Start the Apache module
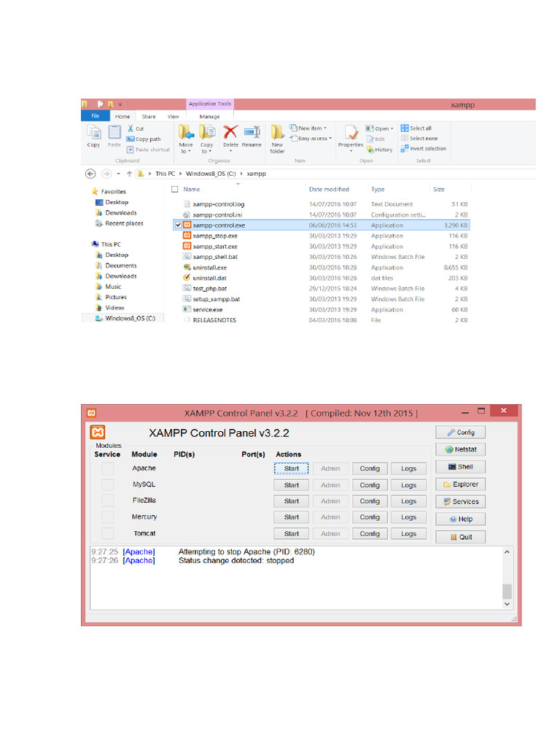The height and width of the screenshot is (747, 560). click(292, 468)
